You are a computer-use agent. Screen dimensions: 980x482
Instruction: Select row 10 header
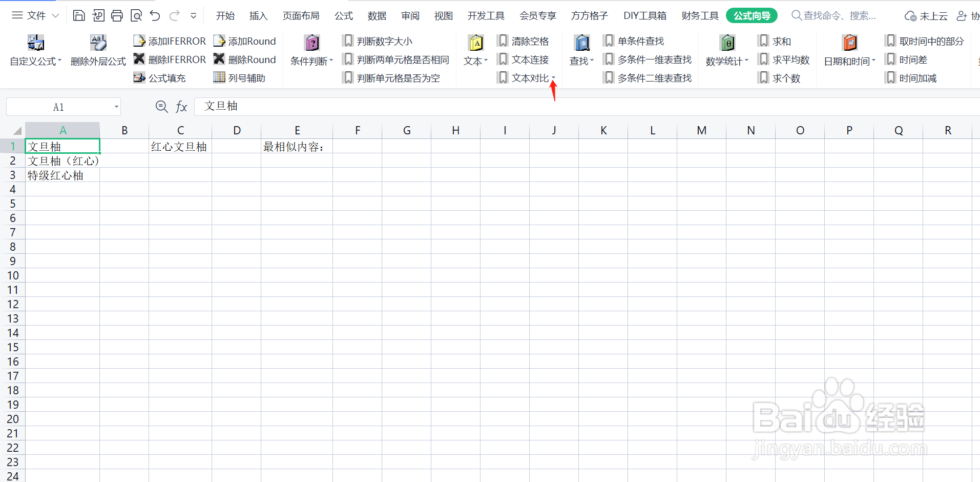point(12,275)
